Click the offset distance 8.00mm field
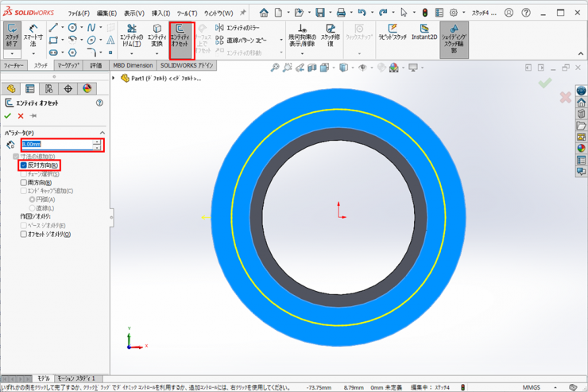 (56, 145)
